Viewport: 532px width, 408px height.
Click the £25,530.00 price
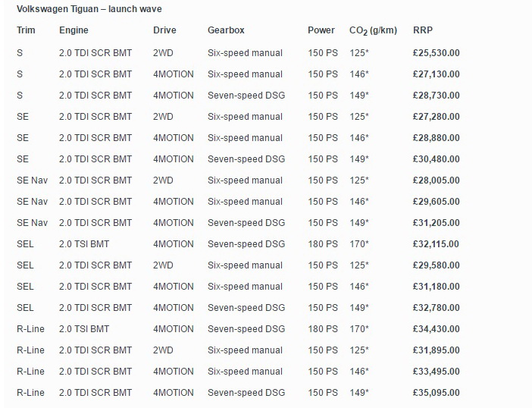coord(437,53)
